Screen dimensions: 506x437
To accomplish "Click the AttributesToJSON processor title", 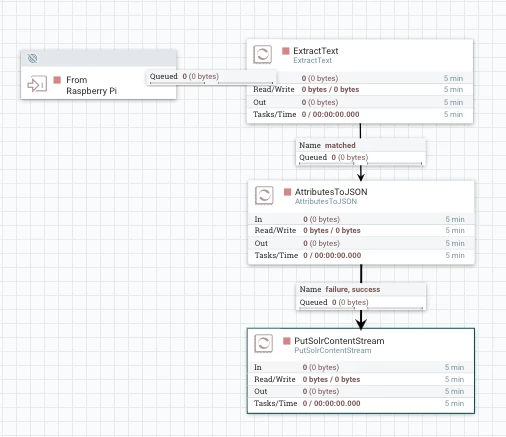I will [331, 192].
